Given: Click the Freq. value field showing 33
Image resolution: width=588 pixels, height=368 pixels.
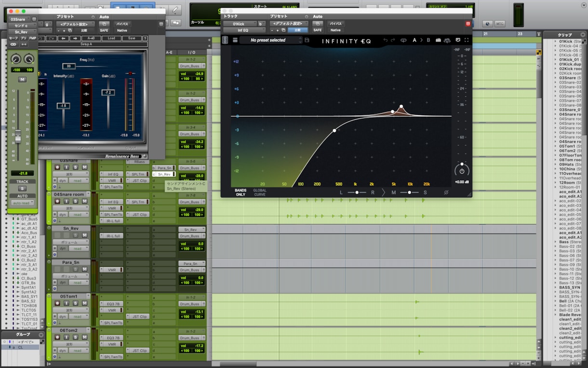Looking at the screenshot, I should (69, 66).
